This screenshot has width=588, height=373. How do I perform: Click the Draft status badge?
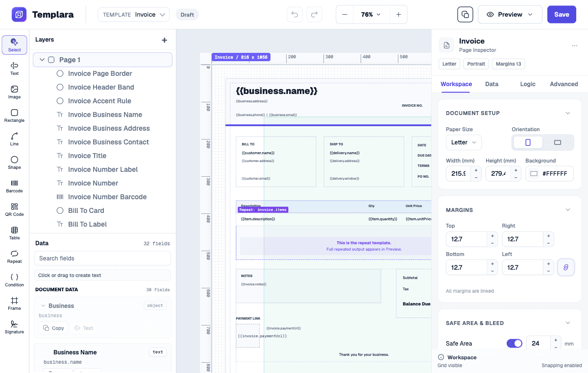[x=187, y=15]
